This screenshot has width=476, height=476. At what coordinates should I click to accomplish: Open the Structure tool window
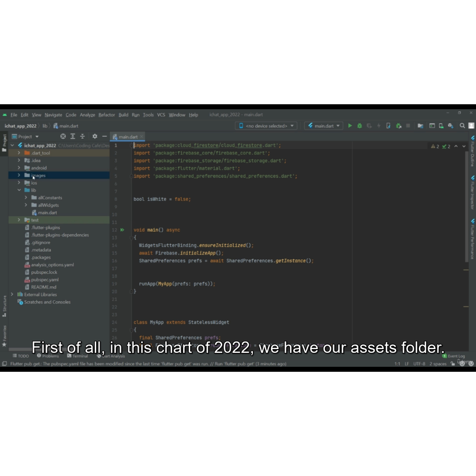point(4,306)
